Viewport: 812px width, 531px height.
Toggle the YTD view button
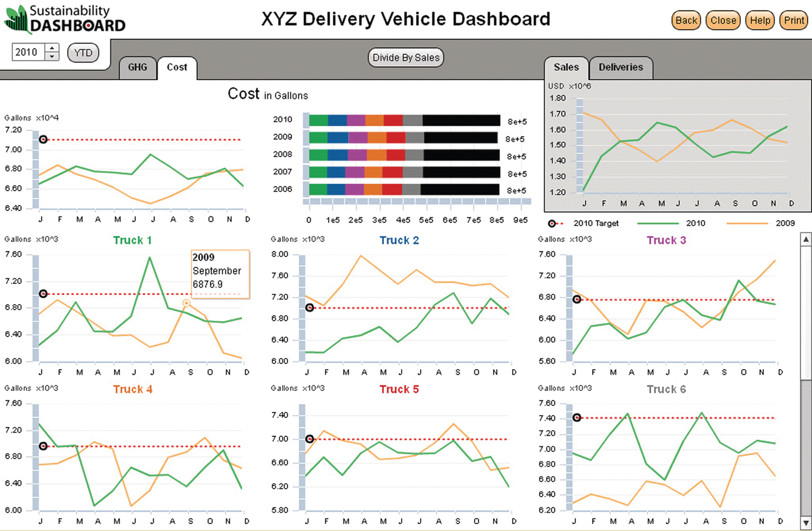pyautogui.click(x=83, y=52)
